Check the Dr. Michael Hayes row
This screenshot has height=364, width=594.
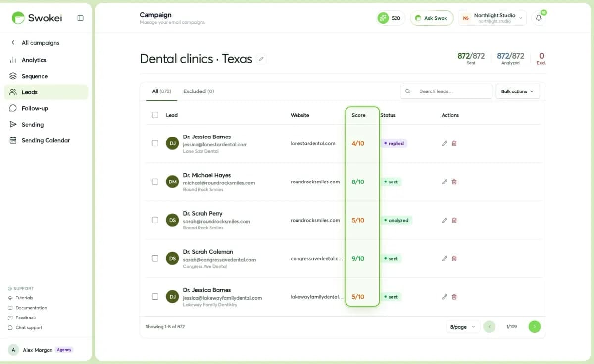155,182
